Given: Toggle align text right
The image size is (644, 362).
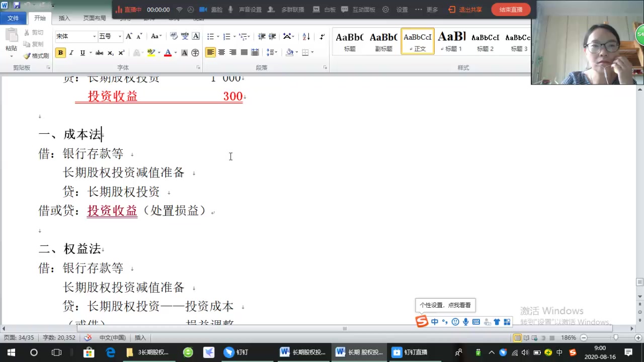Looking at the screenshot, I should (x=232, y=52).
